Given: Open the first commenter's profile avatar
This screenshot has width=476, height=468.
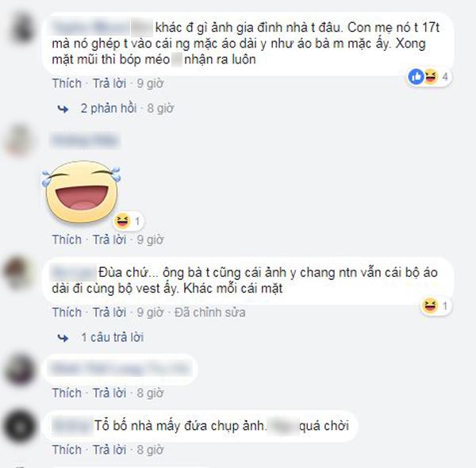Looking at the screenshot, I should coord(22,29).
